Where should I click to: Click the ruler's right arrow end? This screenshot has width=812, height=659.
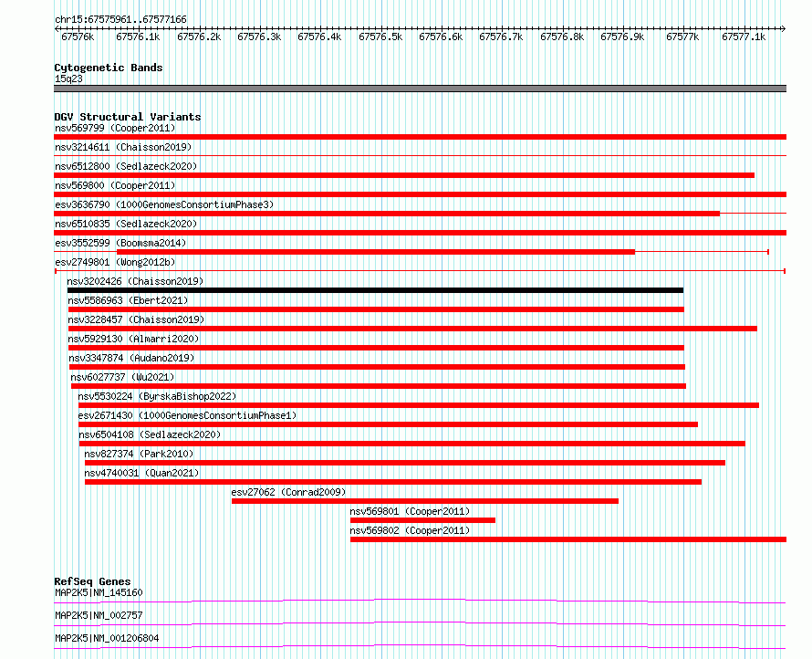click(784, 28)
